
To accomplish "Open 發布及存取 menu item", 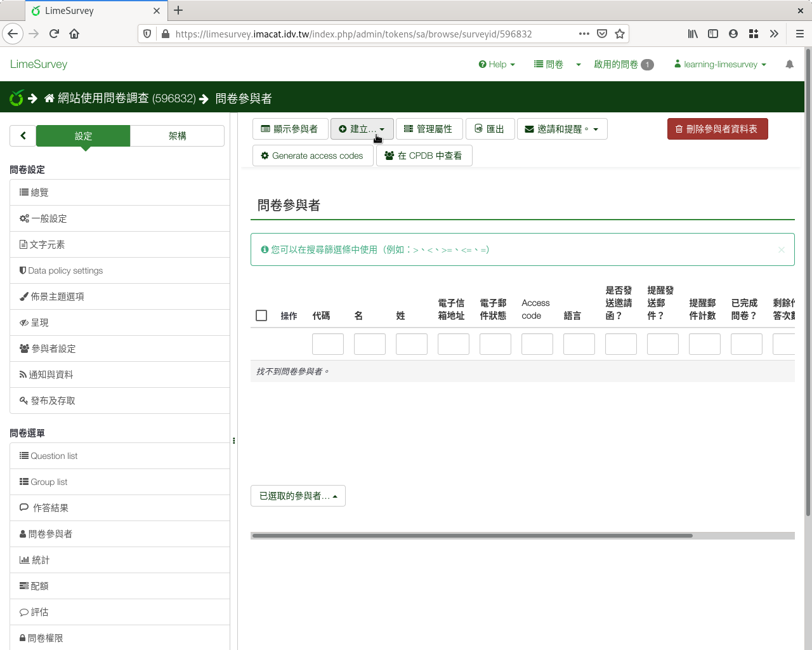I will (120, 401).
